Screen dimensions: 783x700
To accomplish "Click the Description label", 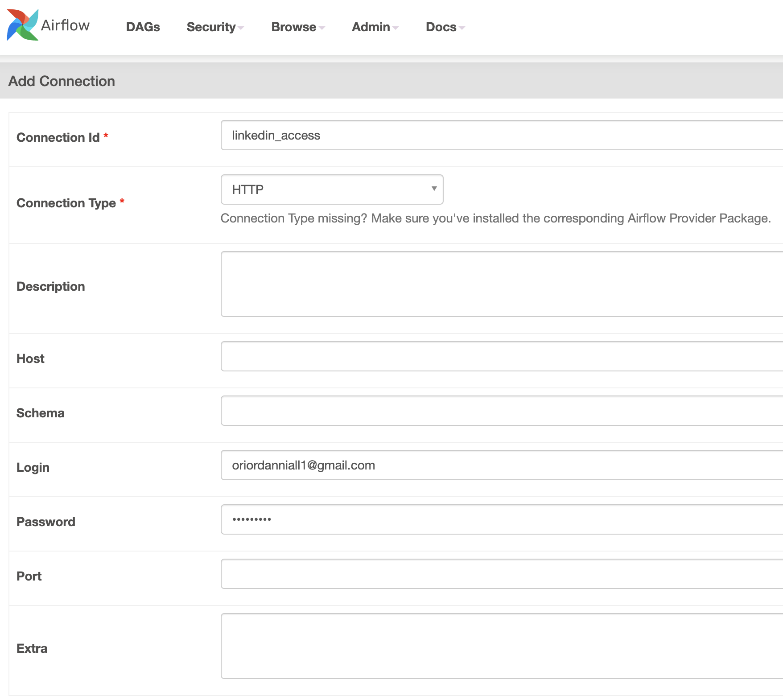I will tap(50, 286).
